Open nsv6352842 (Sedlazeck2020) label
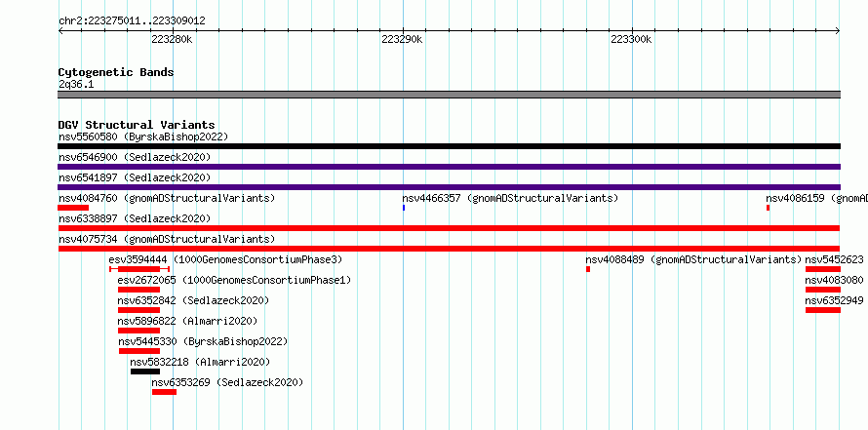This screenshot has height=430, width=868. pos(193,300)
